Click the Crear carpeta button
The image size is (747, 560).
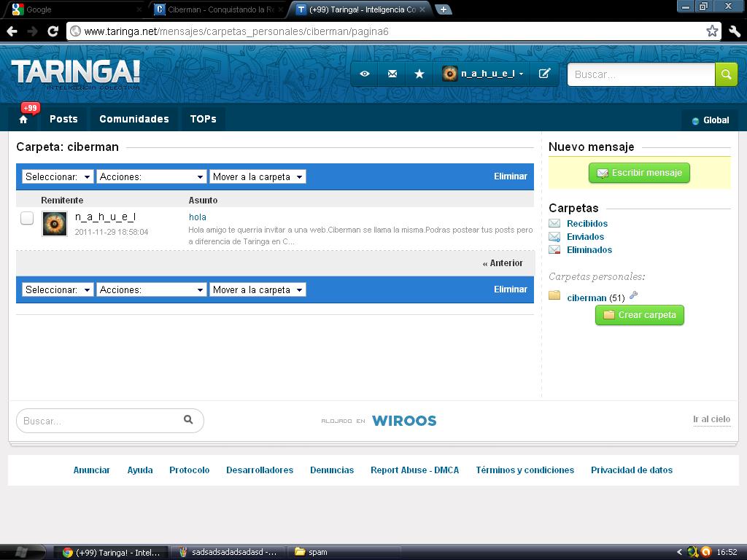coord(640,315)
